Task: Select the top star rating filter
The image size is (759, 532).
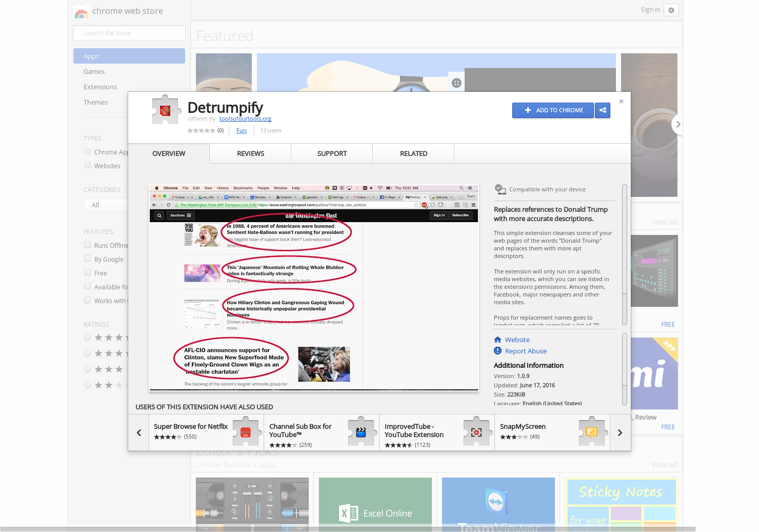Action: 88,338
